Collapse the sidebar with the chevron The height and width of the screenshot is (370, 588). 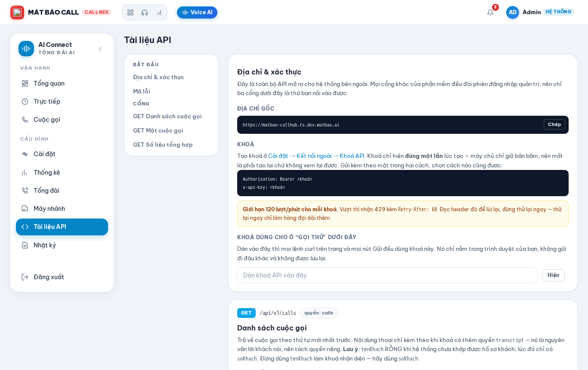coord(100,49)
